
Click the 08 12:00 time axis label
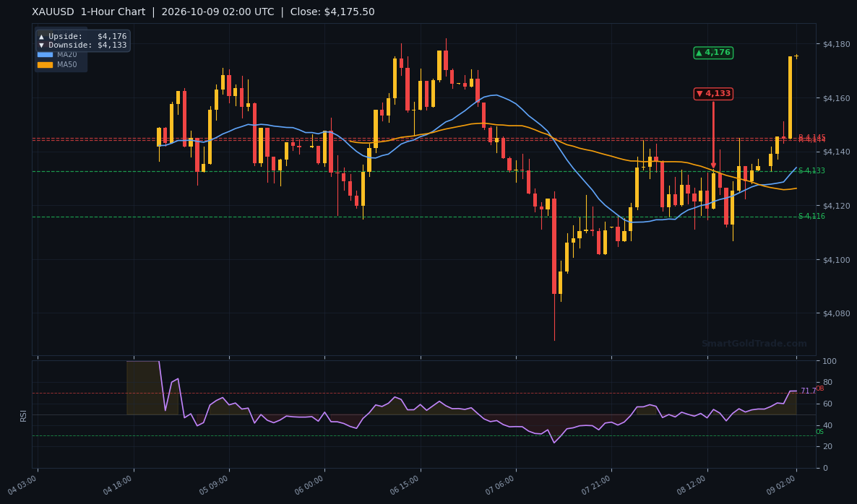coord(692,485)
